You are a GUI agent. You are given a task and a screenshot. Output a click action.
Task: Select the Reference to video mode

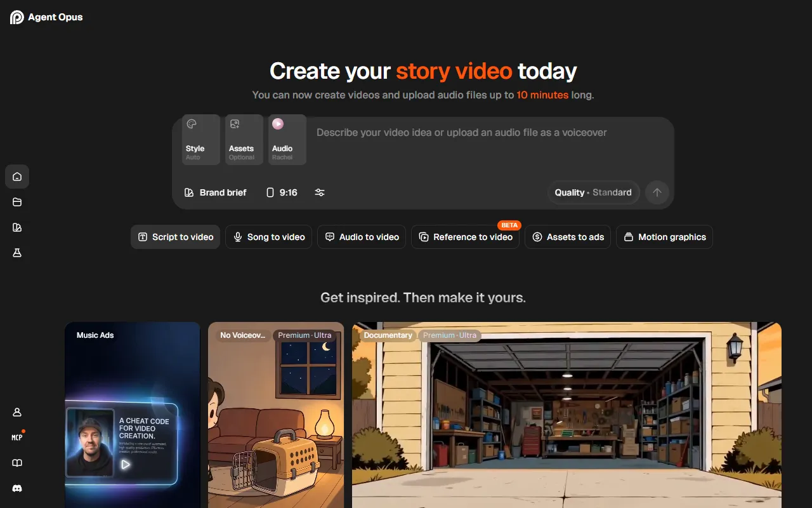pos(466,237)
